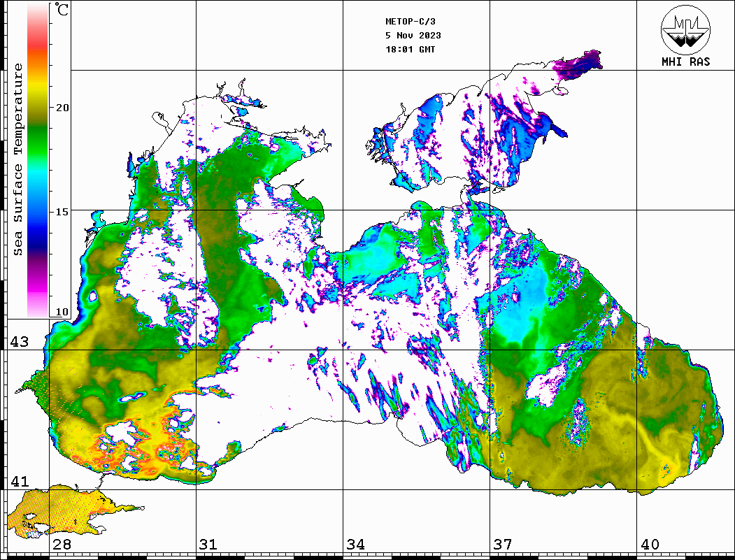Click the '15' value on temperature scale

pos(62,212)
